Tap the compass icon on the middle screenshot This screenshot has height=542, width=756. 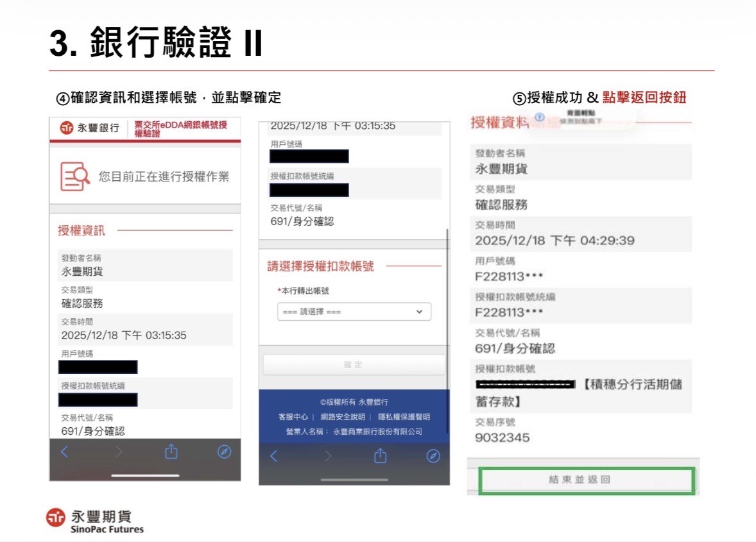[433, 456]
